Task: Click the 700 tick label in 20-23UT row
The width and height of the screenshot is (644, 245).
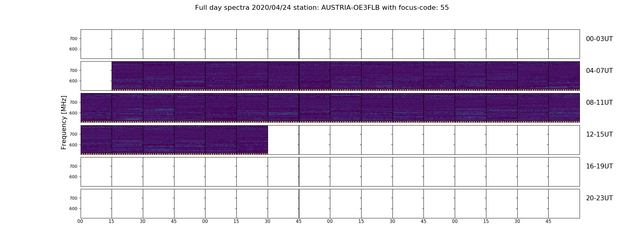Action: pyautogui.click(x=73, y=198)
